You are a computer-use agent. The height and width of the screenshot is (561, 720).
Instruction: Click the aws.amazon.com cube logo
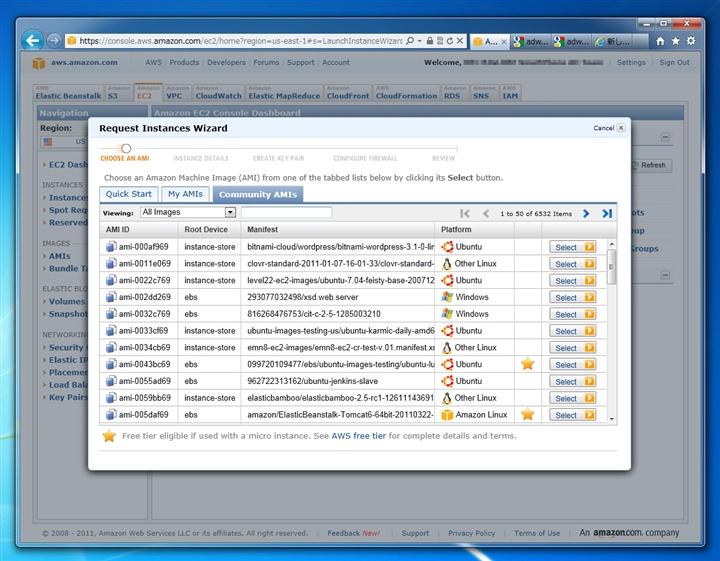click(39, 63)
